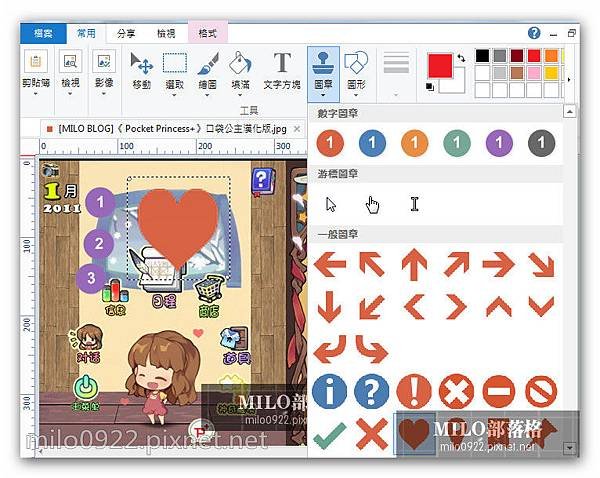The width and height of the screenshot is (600, 478).
Task: Switch to the 檢視 ribbon tab
Action: click(x=166, y=33)
